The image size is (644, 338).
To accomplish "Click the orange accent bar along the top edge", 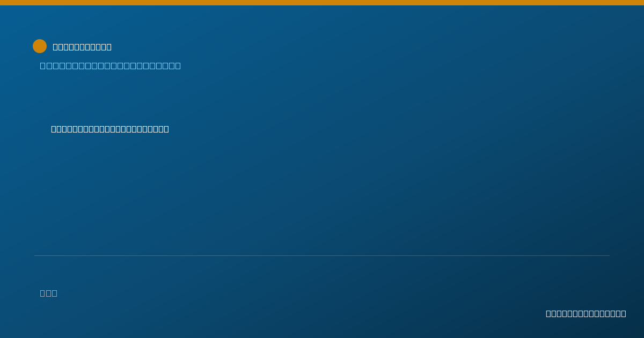I will (322, 3).
